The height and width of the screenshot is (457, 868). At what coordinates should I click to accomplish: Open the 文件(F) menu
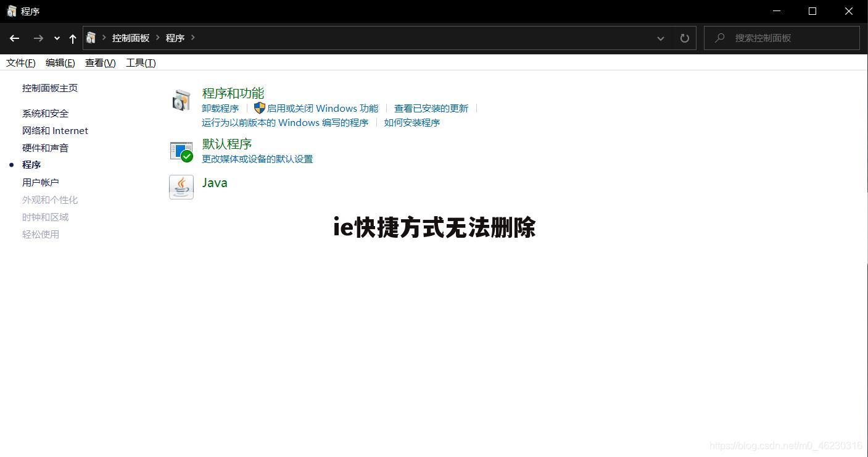(x=21, y=62)
